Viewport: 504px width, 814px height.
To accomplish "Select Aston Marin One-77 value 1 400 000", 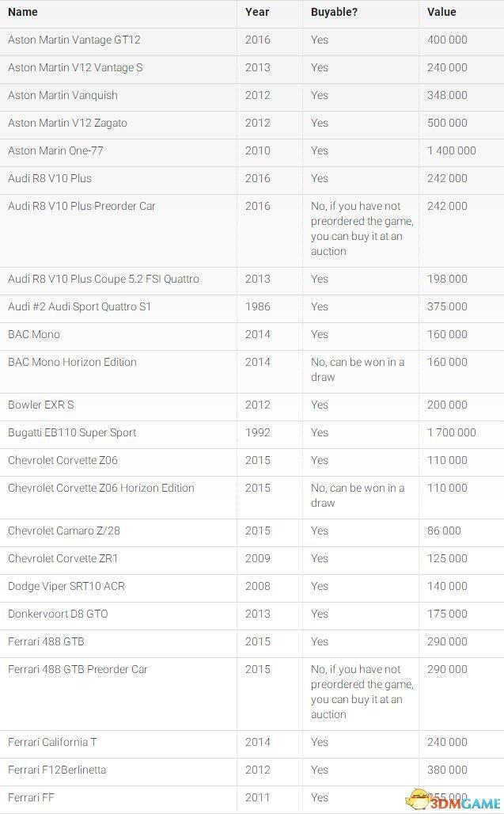I will pos(452,150).
